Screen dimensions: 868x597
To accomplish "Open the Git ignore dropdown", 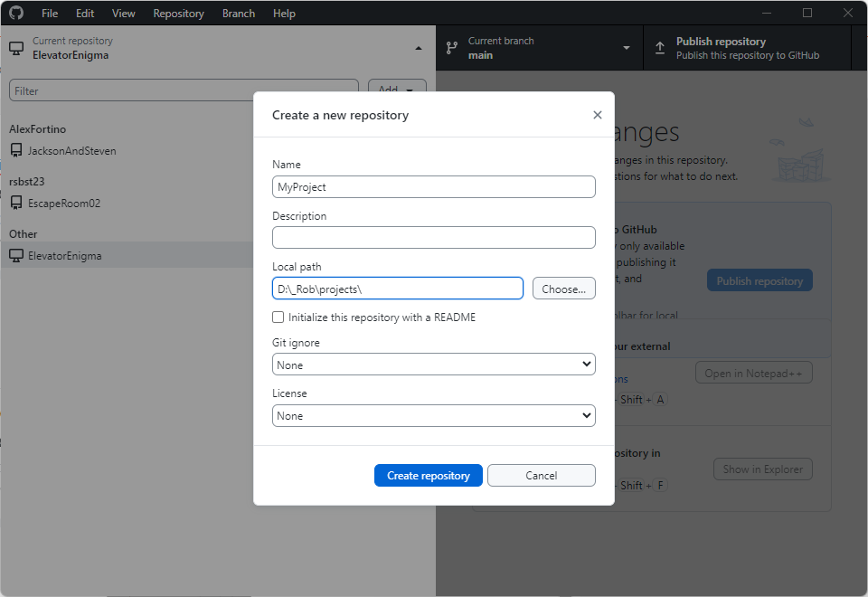I will 433,365.
